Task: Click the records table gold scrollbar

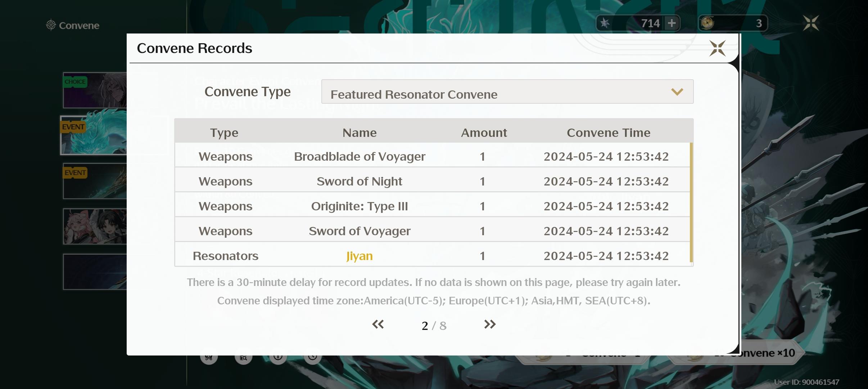Action: (x=691, y=202)
